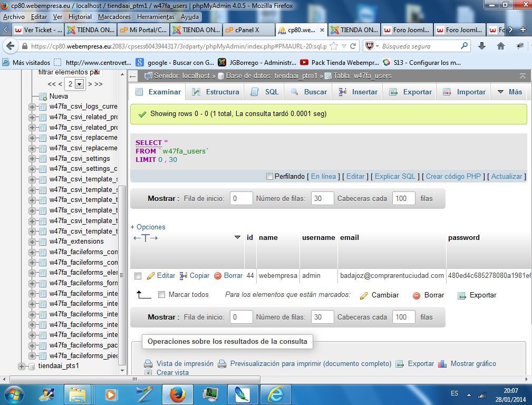Expand the list of all tabs arrow
This screenshot has width=532, height=405.
[511, 30]
